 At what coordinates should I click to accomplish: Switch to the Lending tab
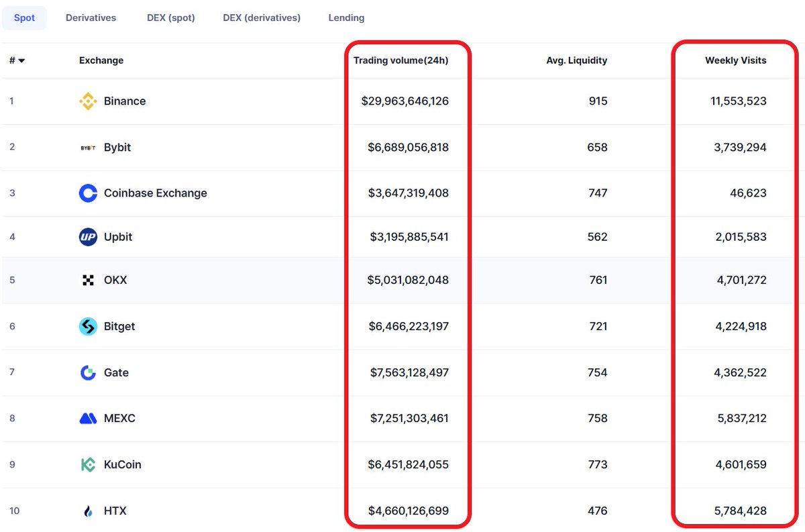(x=346, y=18)
